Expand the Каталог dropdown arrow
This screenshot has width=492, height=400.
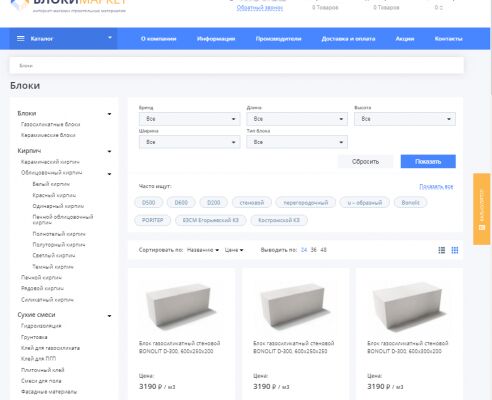point(110,38)
